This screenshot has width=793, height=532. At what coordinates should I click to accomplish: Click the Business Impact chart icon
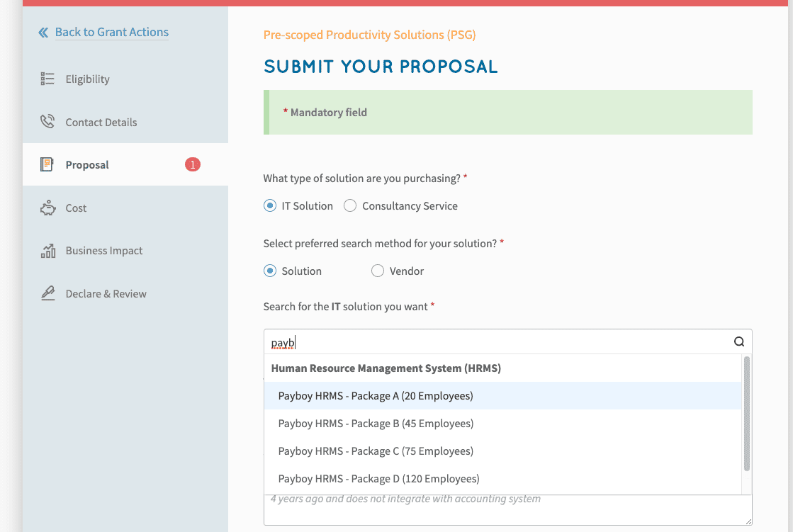tap(47, 251)
